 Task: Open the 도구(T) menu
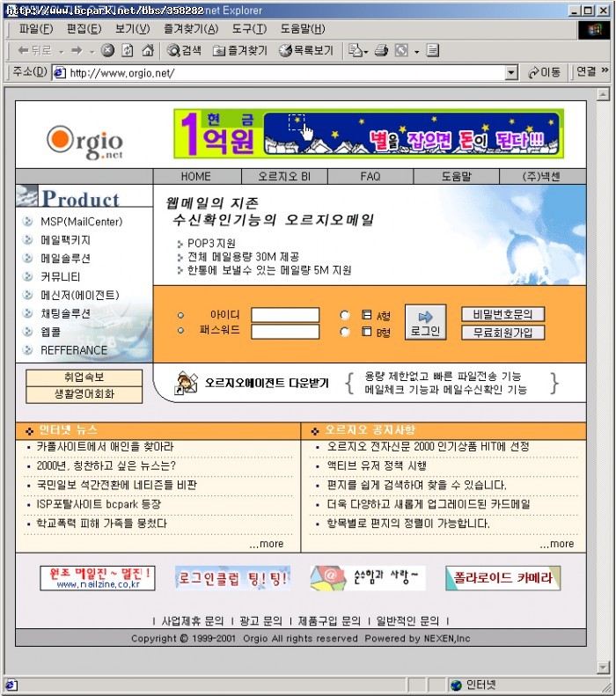pyautogui.click(x=249, y=29)
